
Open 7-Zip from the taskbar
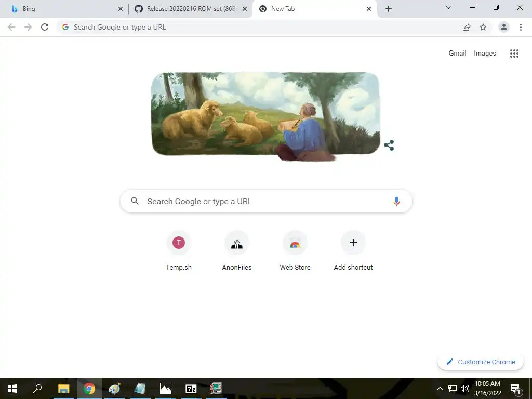pyautogui.click(x=191, y=389)
